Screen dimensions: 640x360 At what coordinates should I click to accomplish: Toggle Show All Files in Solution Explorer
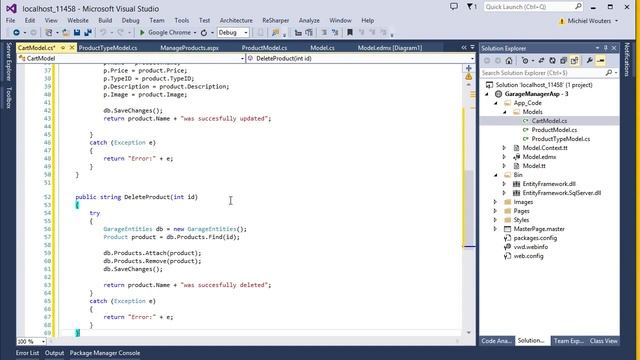click(x=574, y=61)
